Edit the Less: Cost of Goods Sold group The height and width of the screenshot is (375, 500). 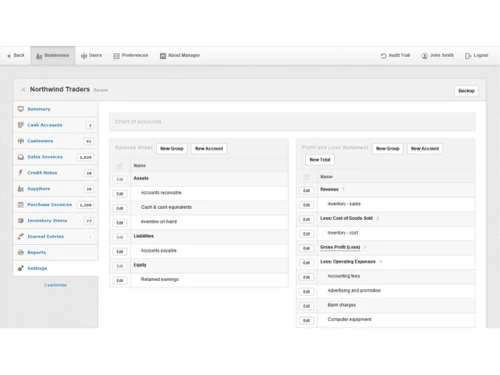coord(306,219)
